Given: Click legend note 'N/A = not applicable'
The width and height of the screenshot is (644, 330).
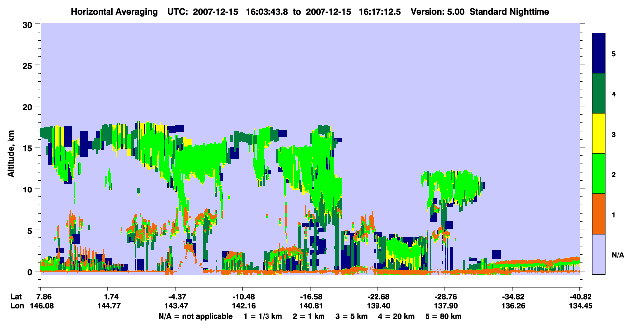Looking at the screenshot, I should click(195, 316).
